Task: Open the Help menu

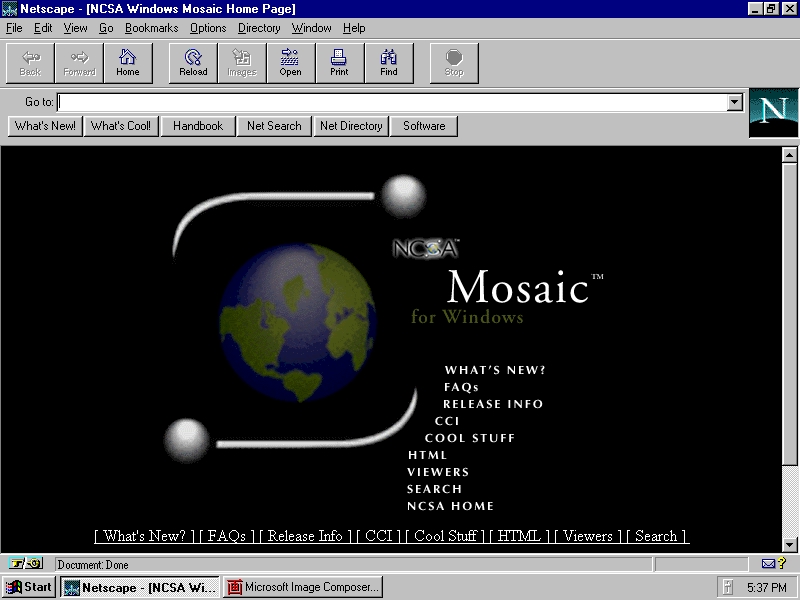Action: tap(354, 28)
